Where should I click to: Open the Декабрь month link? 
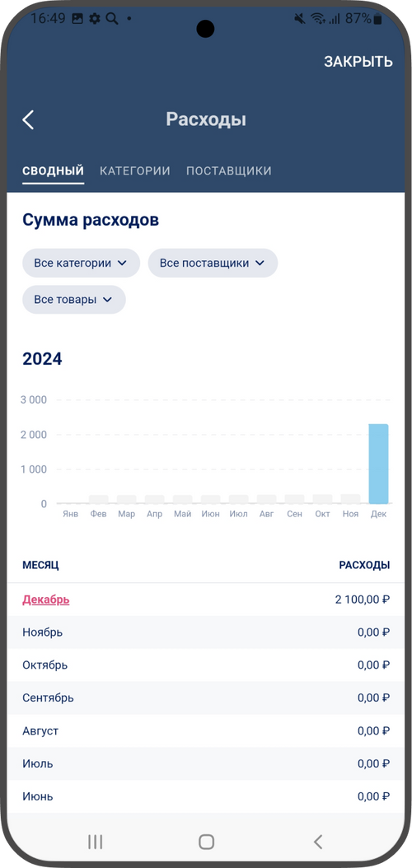pyautogui.click(x=46, y=600)
